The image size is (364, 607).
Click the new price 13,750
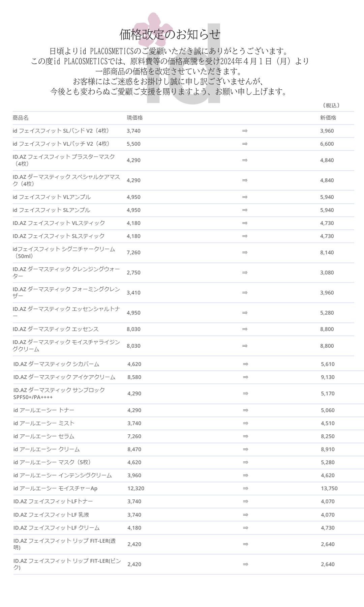click(x=329, y=488)
